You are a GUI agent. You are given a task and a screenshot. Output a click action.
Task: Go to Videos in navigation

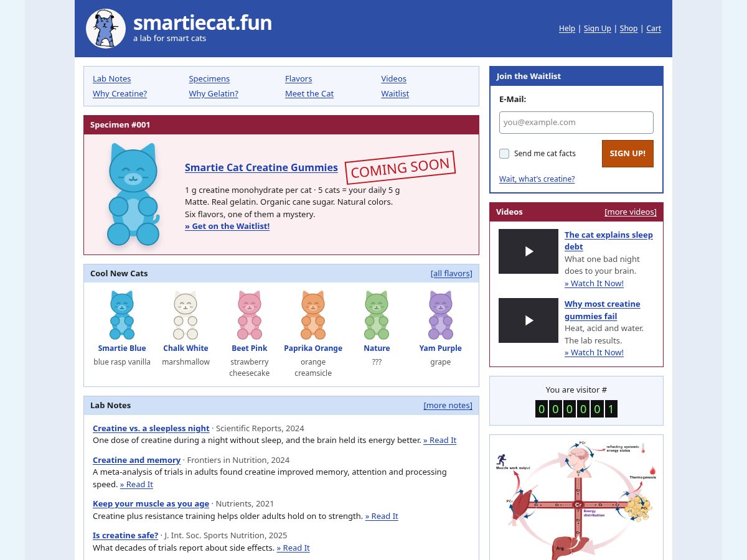point(394,79)
